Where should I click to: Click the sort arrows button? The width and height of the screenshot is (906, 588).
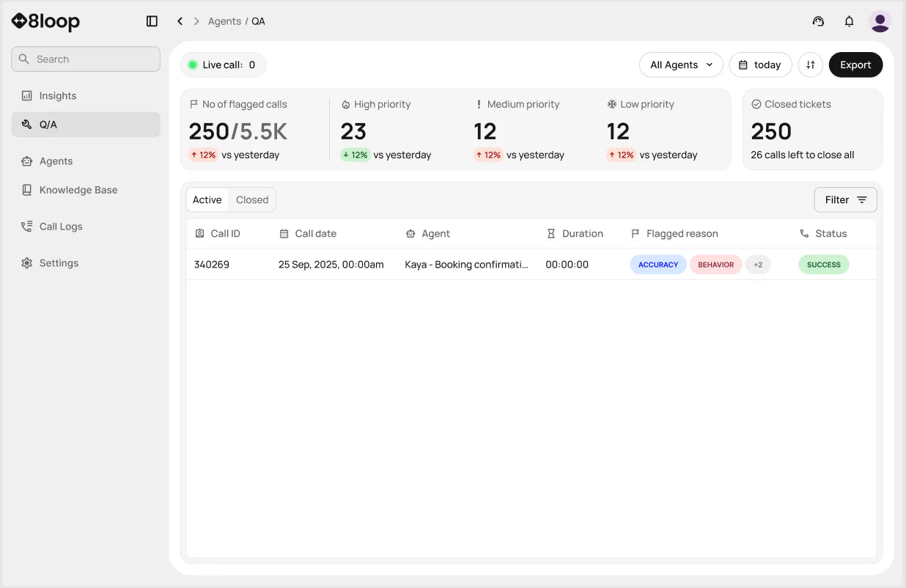[811, 65]
